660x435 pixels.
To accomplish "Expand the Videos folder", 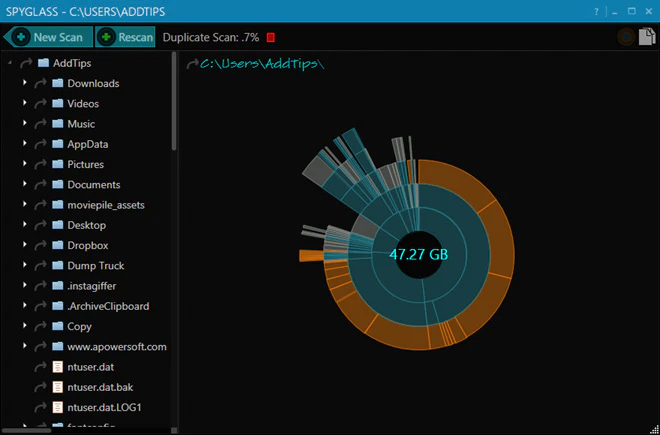I will (25, 103).
